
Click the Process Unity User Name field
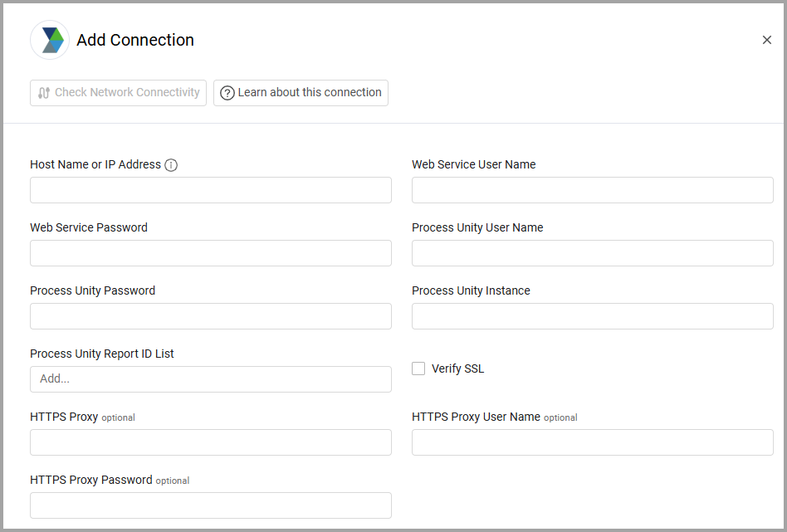click(593, 253)
